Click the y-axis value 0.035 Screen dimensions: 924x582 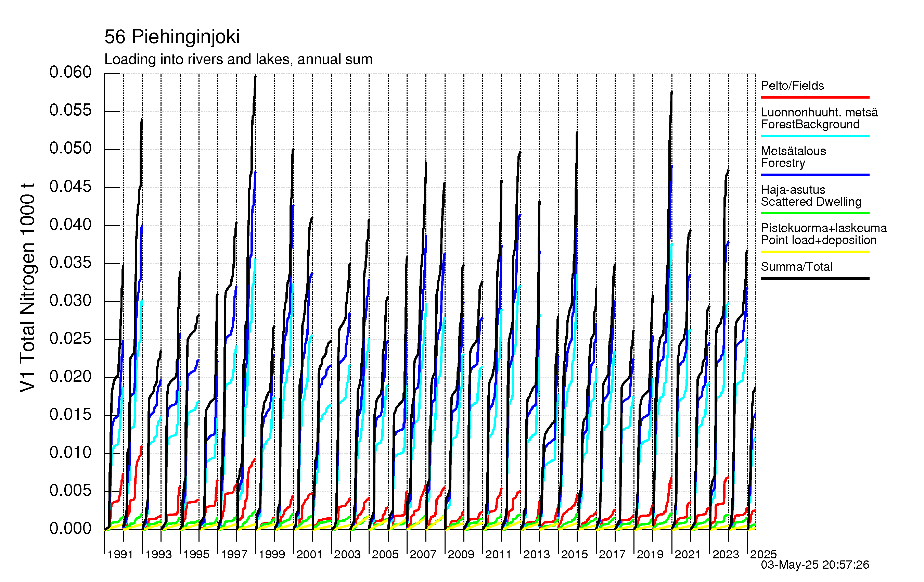click(x=70, y=263)
